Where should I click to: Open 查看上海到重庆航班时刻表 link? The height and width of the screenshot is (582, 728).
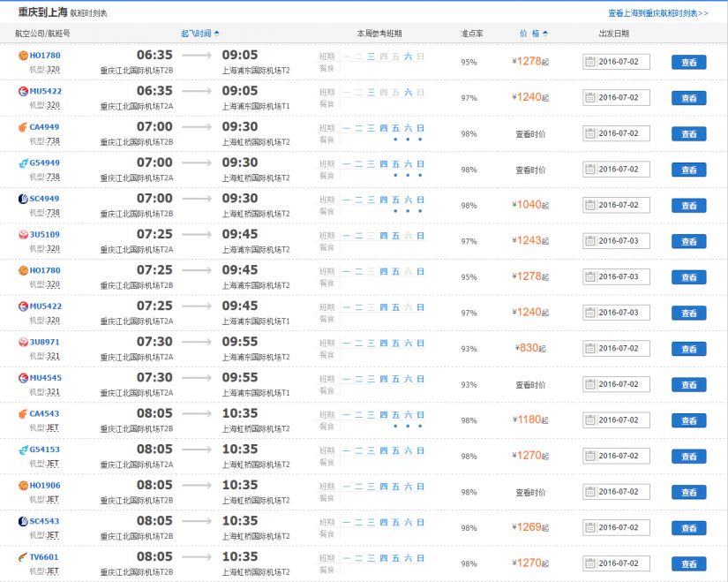pyautogui.click(x=658, y=13)
